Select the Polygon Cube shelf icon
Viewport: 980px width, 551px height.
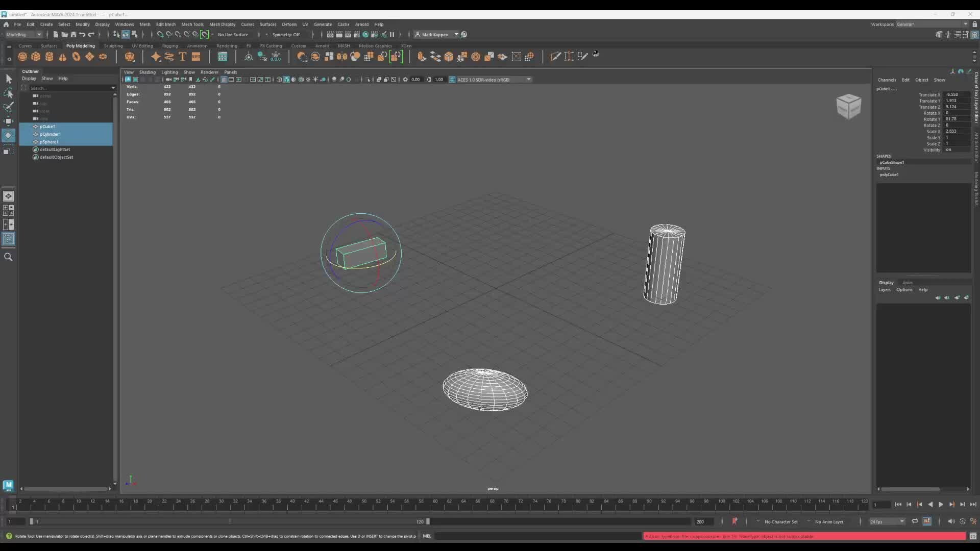tap(36, 57)
